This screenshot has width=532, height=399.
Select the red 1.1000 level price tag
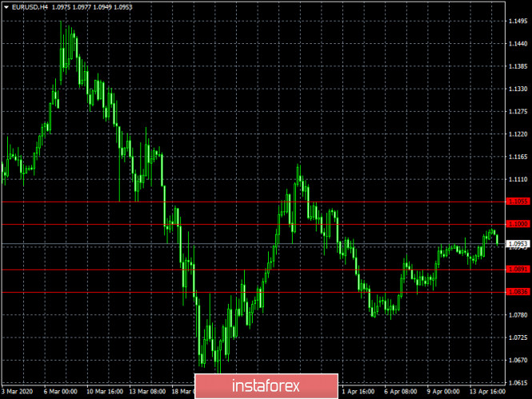(x=518, y=224)
